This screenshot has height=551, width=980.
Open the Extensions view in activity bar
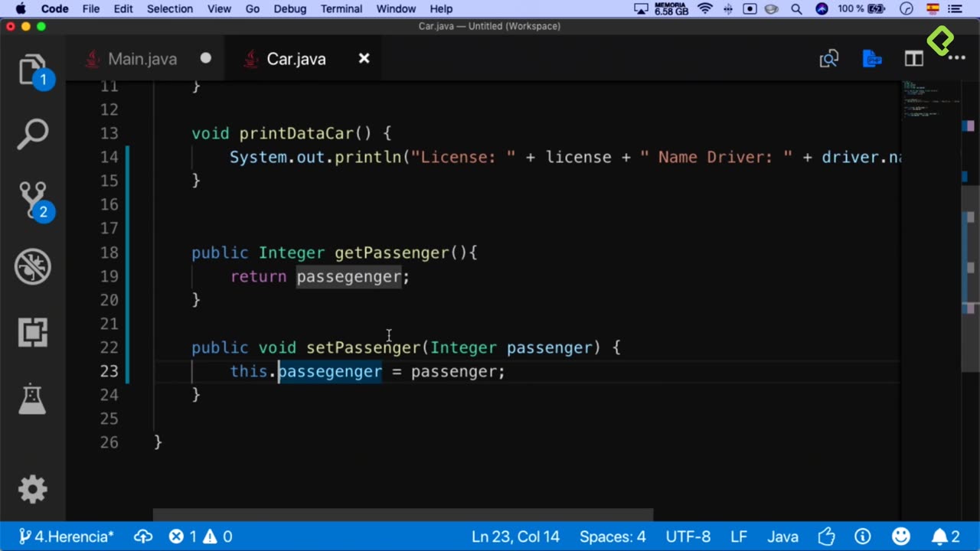click(x=33, y=332)
